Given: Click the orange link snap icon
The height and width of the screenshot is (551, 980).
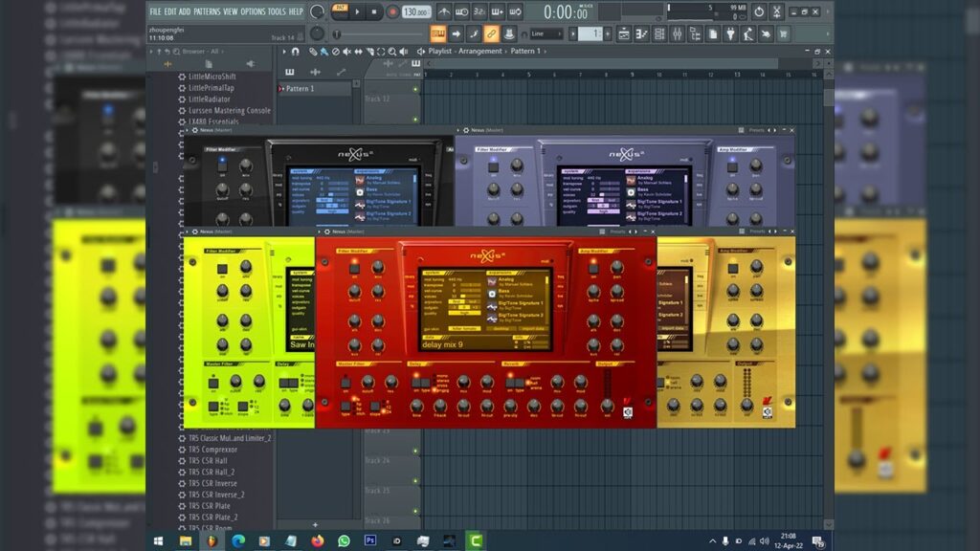Looking at the screenshot, I should pyautogui.click(x=491, y=33).
